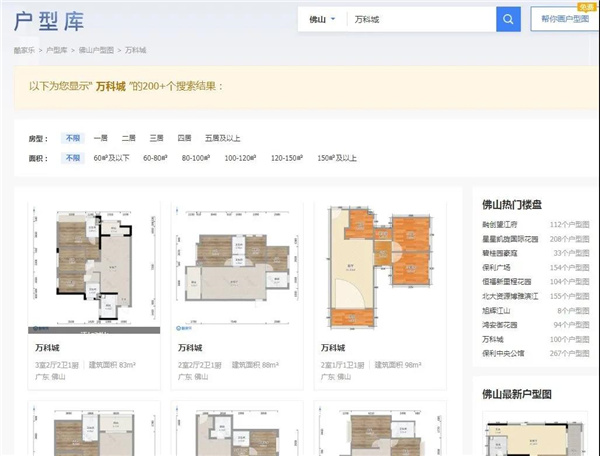The height and width of the screenshot is (456, 600).
Task: Filter room type by 五居及以上
Action: click(x=223, y=138)
